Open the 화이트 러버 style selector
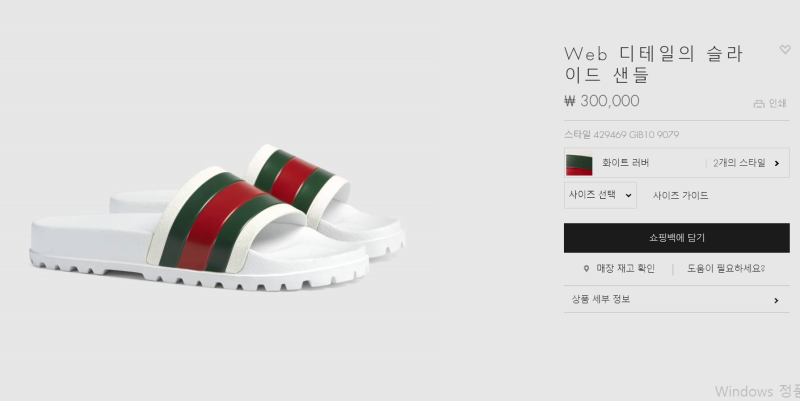The width and height of the screenshot is (800, 401). coord(677,163)
